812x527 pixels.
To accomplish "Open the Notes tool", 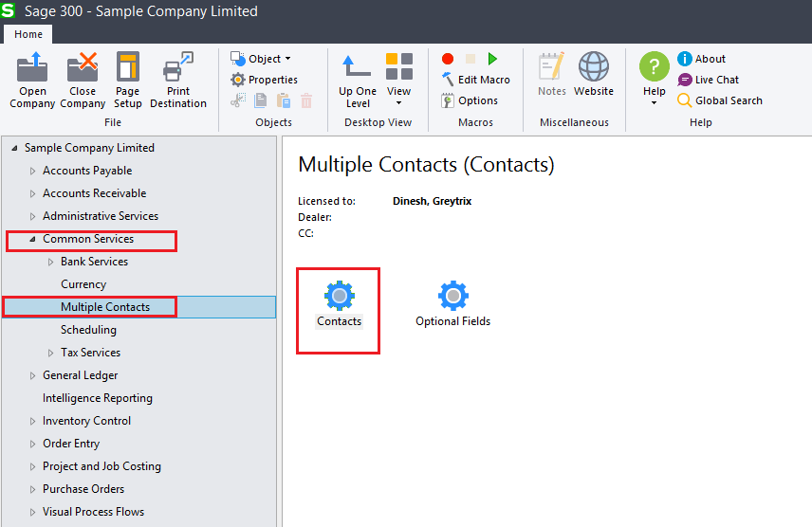I will pyautogui.click(x=551, y=74).
